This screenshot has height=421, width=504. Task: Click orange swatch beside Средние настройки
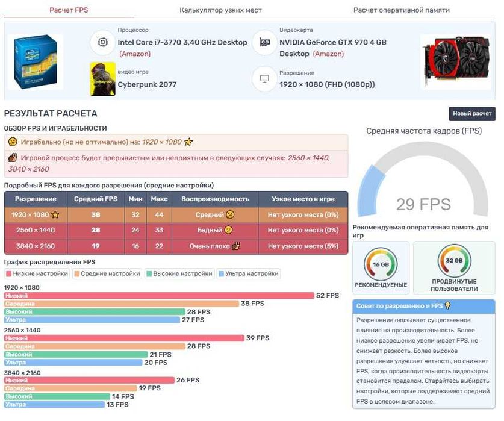(77, 273)
